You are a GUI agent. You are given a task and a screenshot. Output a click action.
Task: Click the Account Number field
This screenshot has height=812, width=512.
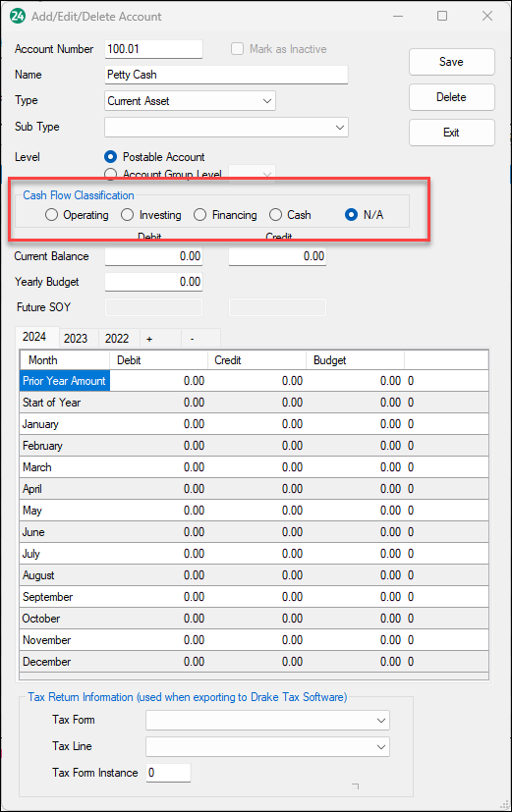[x=153, y=49]
